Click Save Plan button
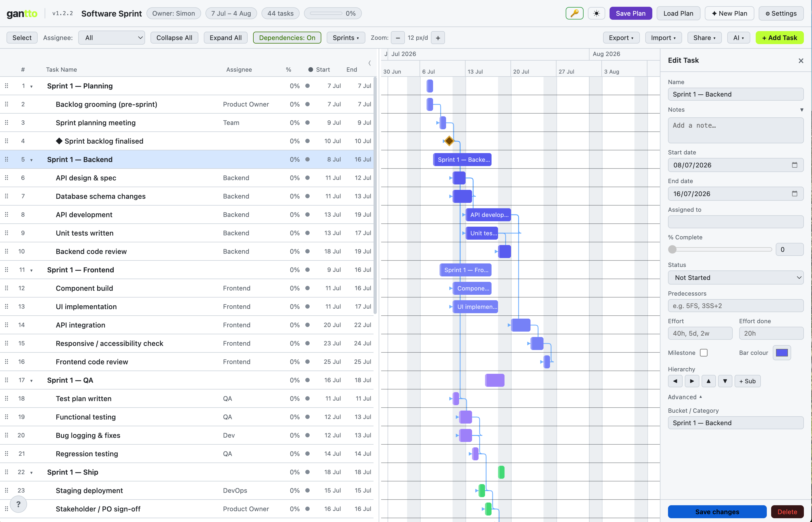 tap(631, 14)
